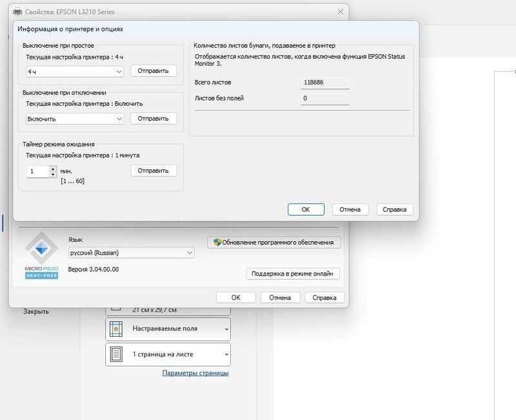Increase the sleep timer minutes

[53, 169]
